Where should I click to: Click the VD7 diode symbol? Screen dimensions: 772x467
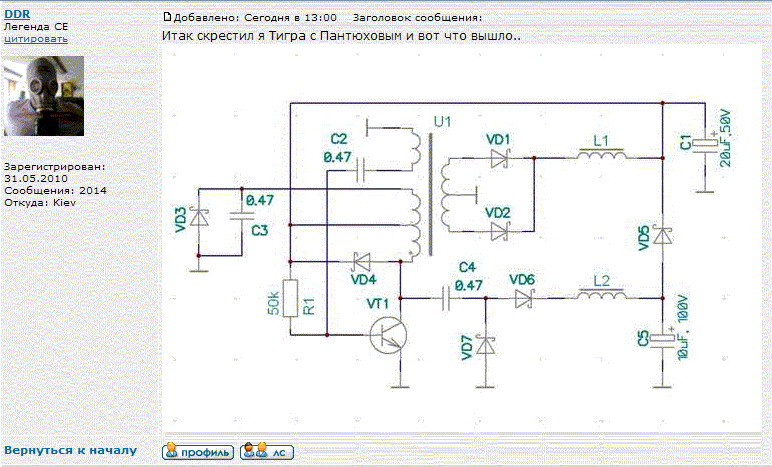click(x=486, y=345)
